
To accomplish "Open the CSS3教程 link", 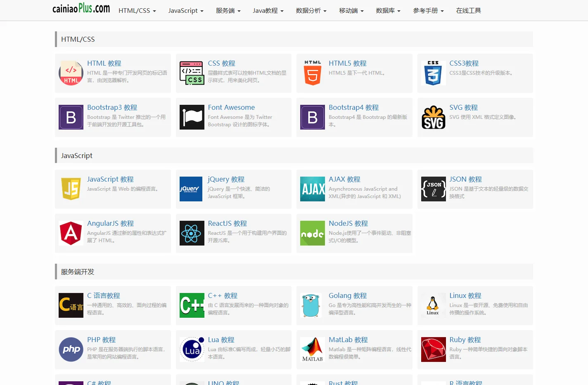I will click(464, 63).
